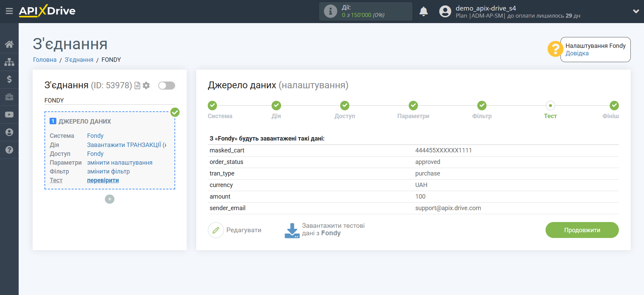Click перевірити test link

pos(103,180)
